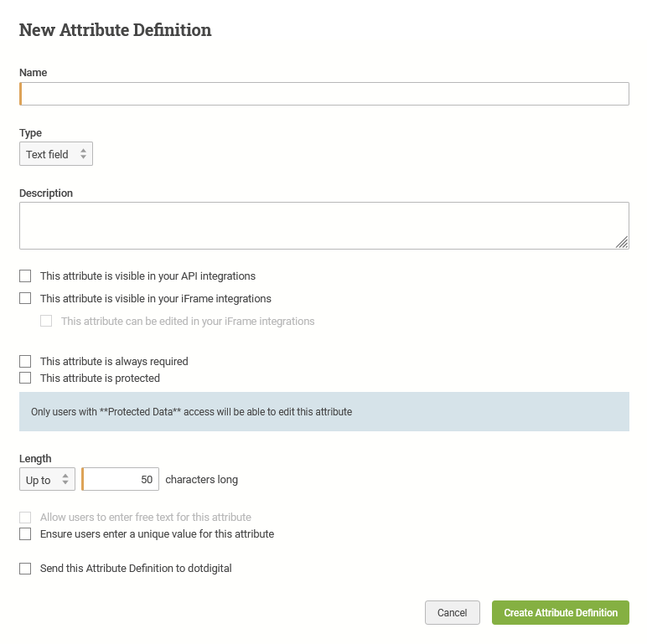Click the This attribute is protected label
The width and height of the screenshot is (647, 644).
(100, 378)
